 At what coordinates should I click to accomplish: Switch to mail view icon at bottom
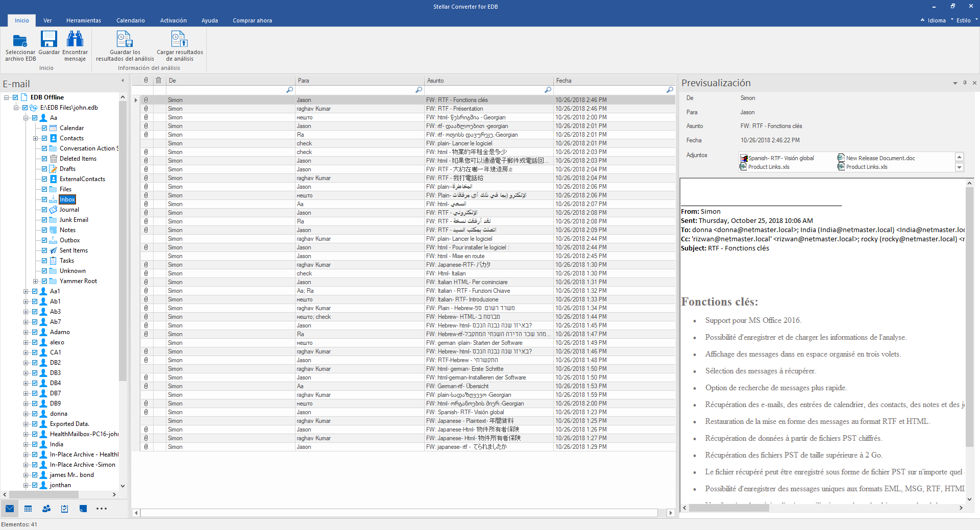click(x=10, y=509)
